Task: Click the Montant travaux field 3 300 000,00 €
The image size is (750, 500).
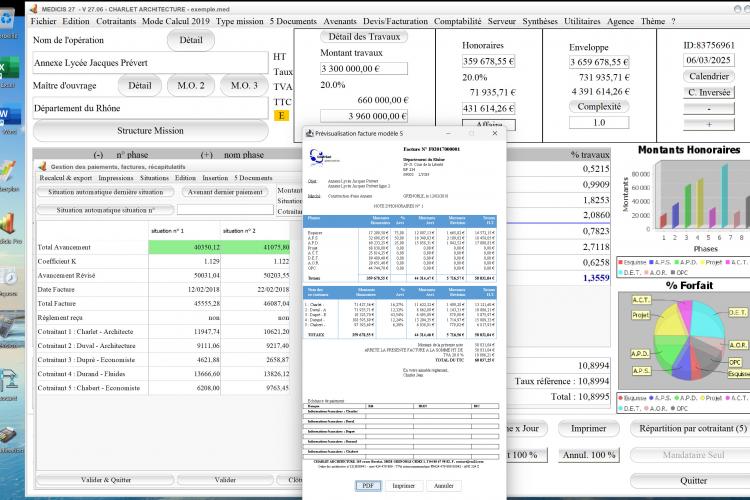Action: click(x=364, y=69)
